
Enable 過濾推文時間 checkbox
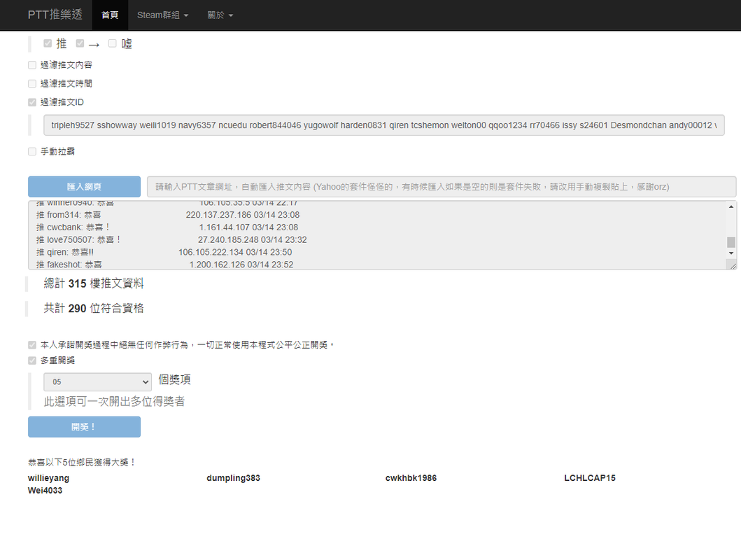pos(32,83)
